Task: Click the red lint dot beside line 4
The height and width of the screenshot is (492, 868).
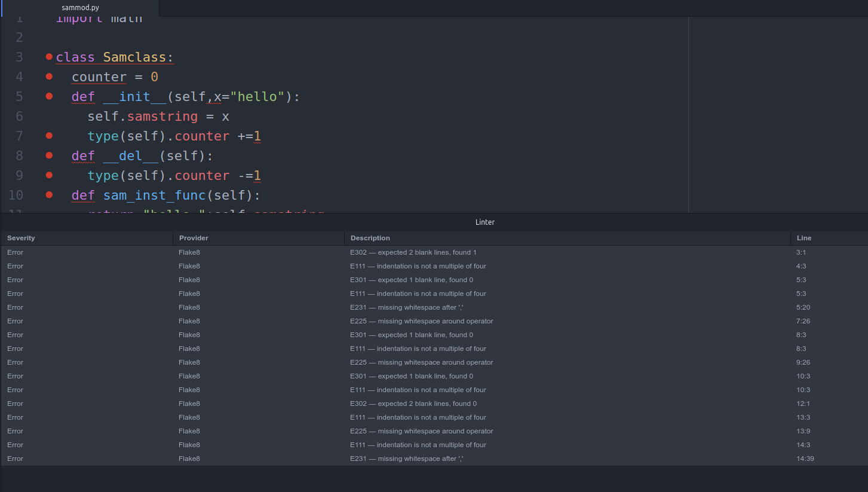Action: pos(49,77)
